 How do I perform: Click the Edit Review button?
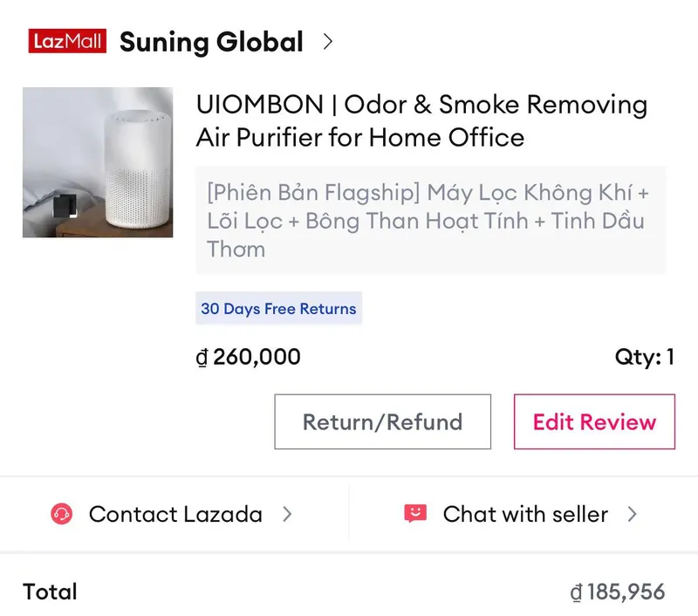point(595,421)
